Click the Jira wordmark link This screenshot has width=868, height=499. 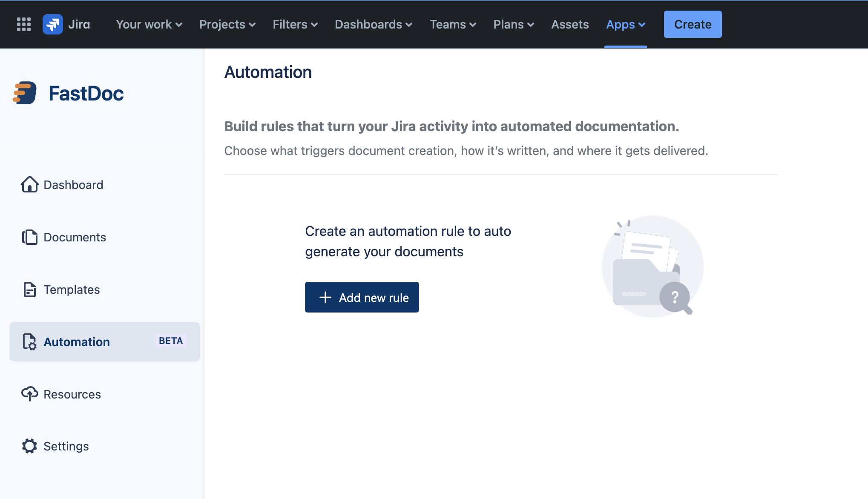(79, 24)
